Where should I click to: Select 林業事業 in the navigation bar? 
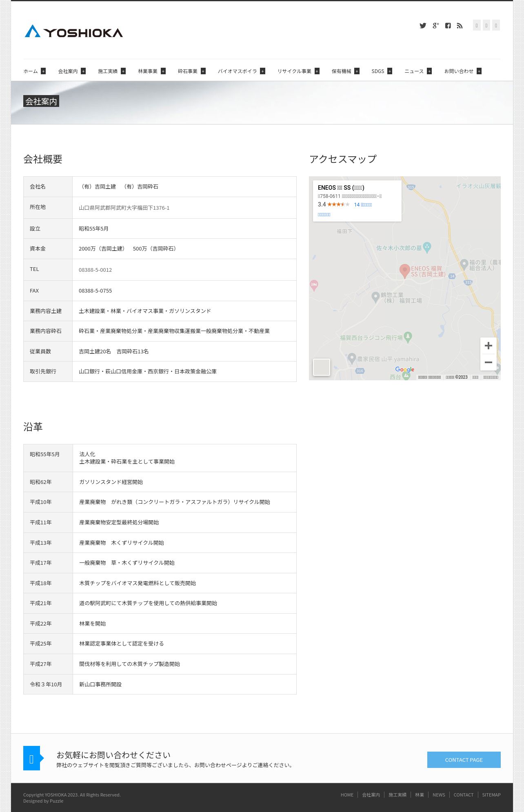(148, 71)
